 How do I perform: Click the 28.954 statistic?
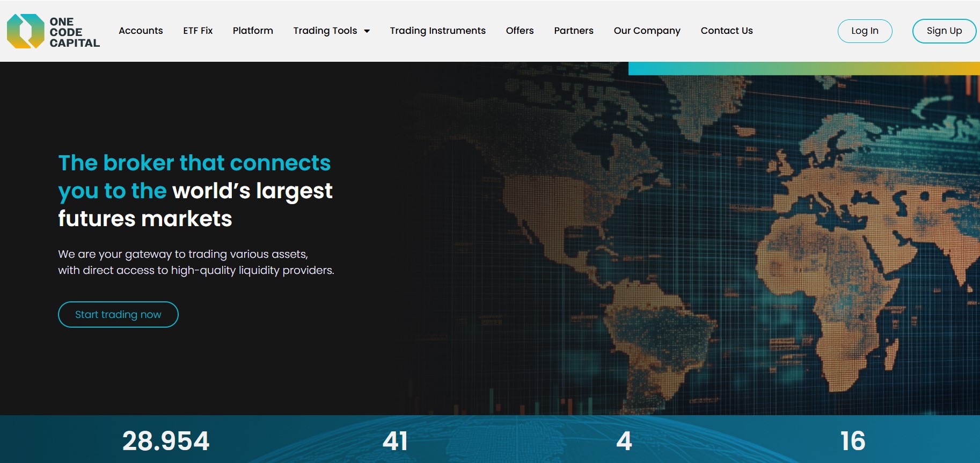click(x=166, y=441)
